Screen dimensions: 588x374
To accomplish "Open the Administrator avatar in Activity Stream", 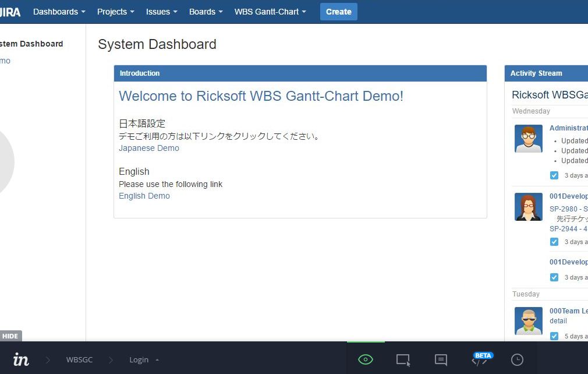I will [529, 139].
